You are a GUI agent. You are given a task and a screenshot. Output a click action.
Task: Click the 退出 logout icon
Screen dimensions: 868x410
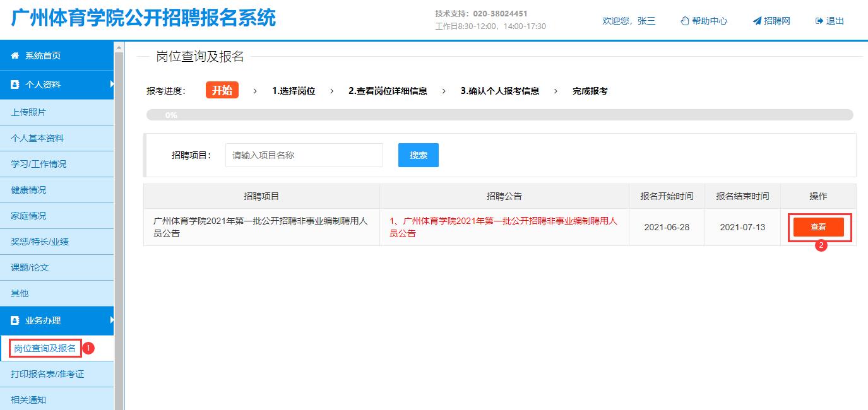click(x=819, y=21)
